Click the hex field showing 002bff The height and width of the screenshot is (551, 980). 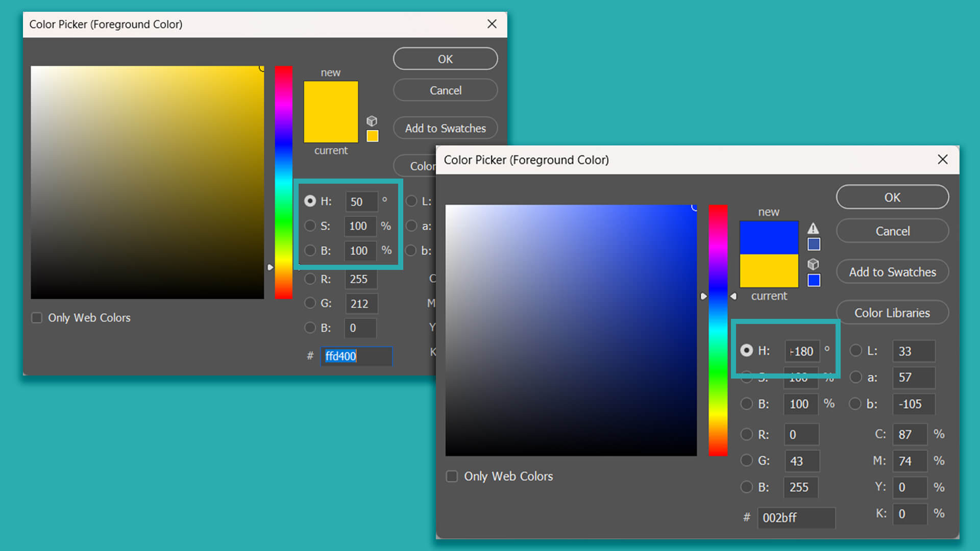click(795, 517)
